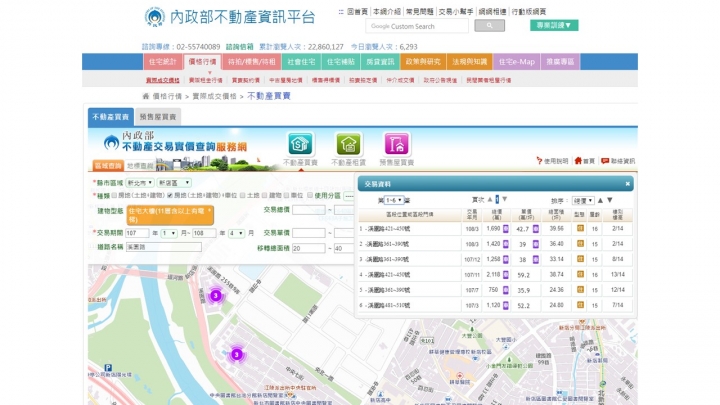Click purple icon next to unit price 39
720x405 pixels.
535,244
